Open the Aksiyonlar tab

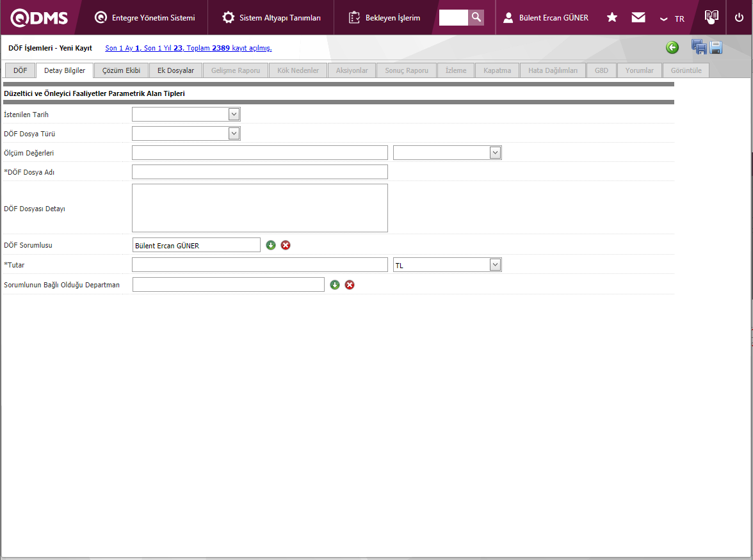352,70
